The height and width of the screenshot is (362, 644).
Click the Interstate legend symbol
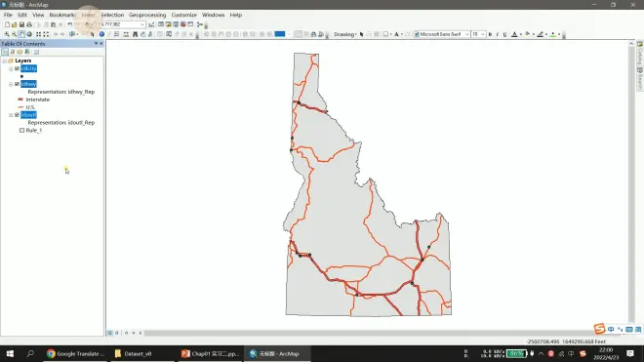tap(20, 100)
